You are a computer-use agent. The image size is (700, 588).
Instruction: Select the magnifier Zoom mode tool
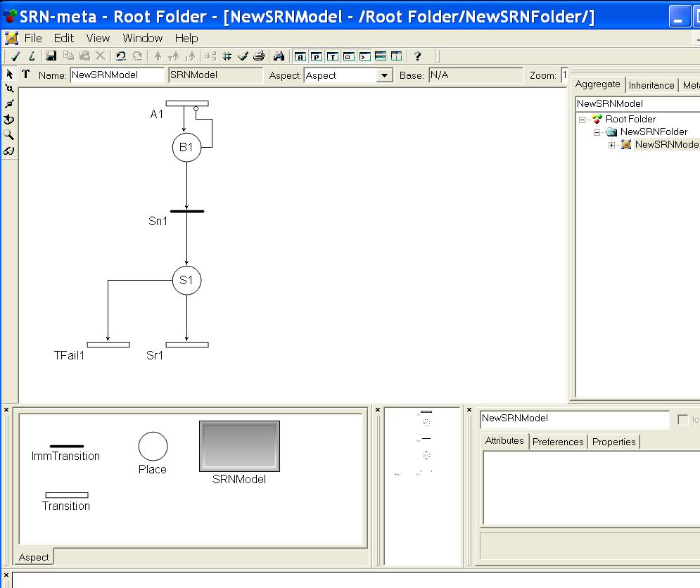point(9,134)
